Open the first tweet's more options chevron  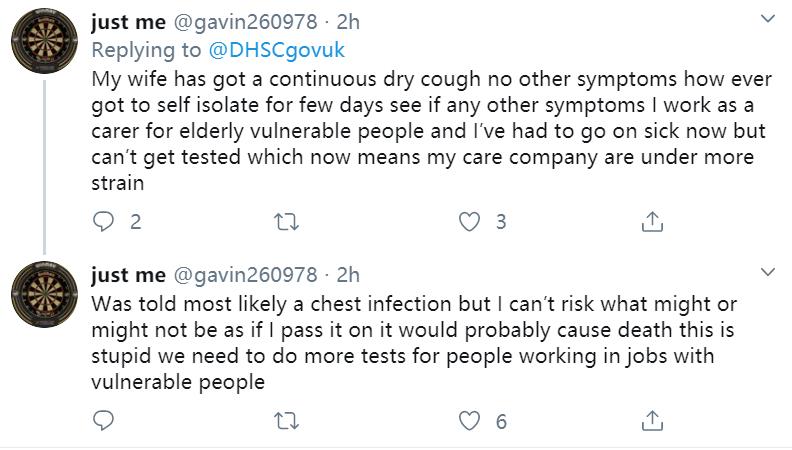click(767, 20)
